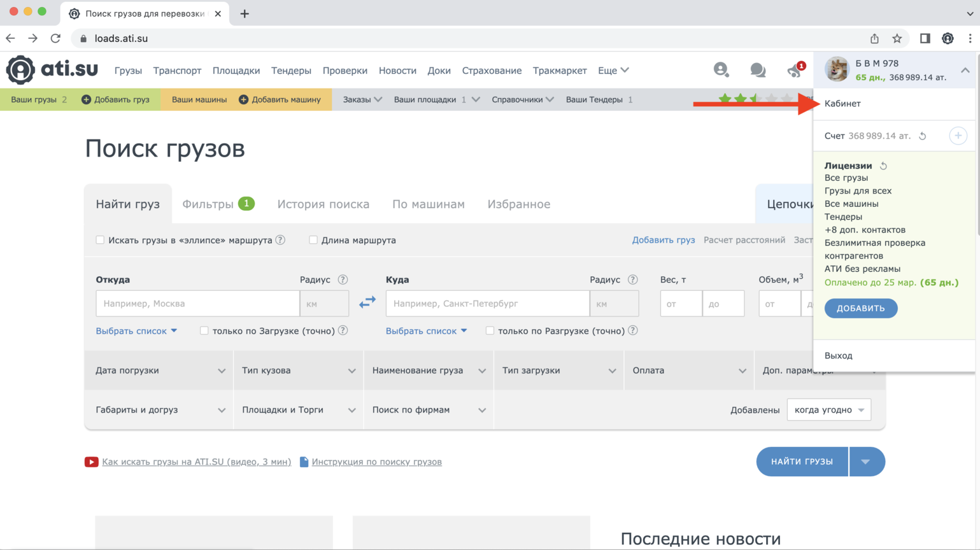The image size is (980, 550).
Task: Click in Откуда city input field
Action: 197,304
